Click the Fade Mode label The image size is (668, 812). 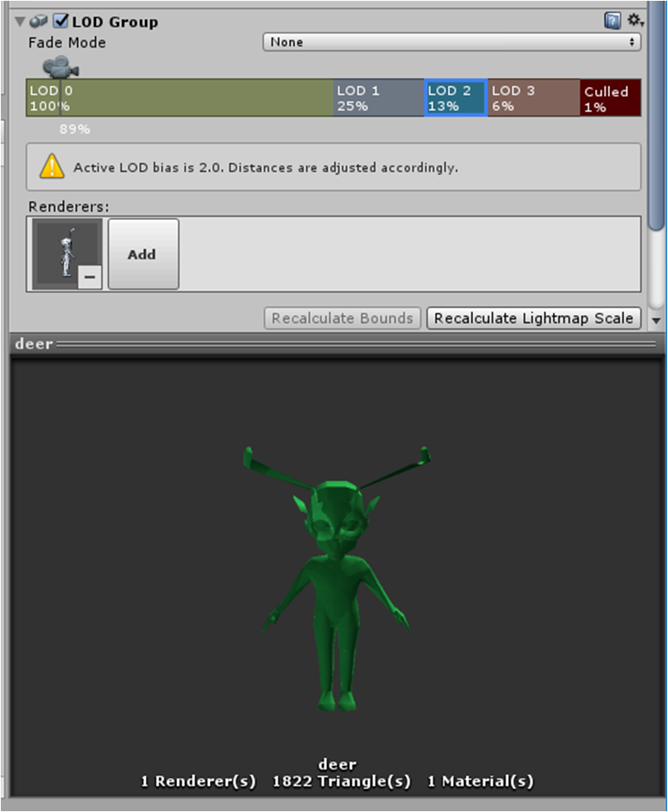pos(66,43)
